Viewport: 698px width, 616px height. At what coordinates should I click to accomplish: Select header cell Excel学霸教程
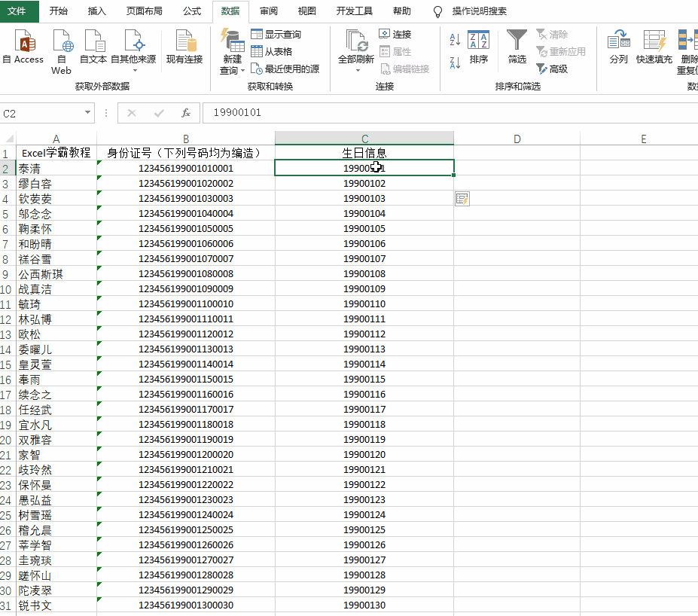56,153
